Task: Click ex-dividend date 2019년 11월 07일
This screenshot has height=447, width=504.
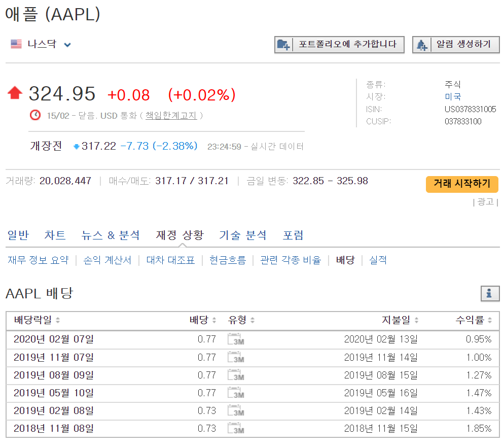Action: click(54, 357)
